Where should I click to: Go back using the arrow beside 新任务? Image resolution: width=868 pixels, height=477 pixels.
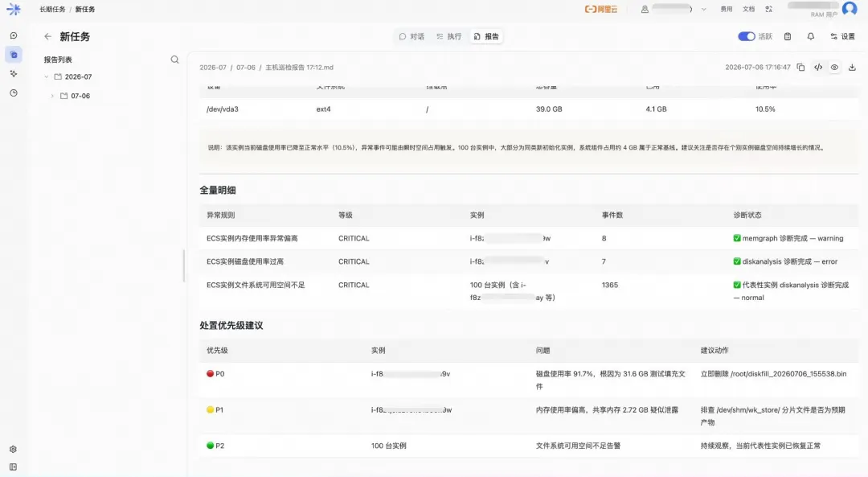tap(47, 36)
